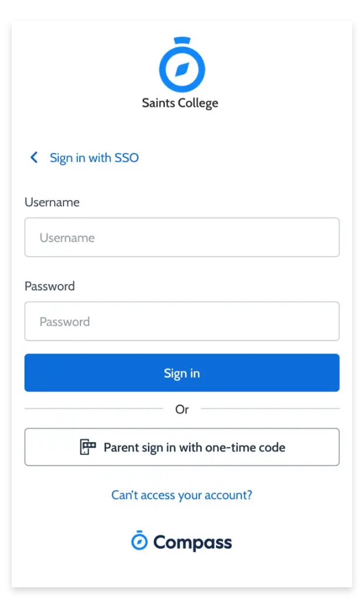The height and width of the screenshot is (614, 364).
Task: Click the Username label above the field
Action: 52,202
